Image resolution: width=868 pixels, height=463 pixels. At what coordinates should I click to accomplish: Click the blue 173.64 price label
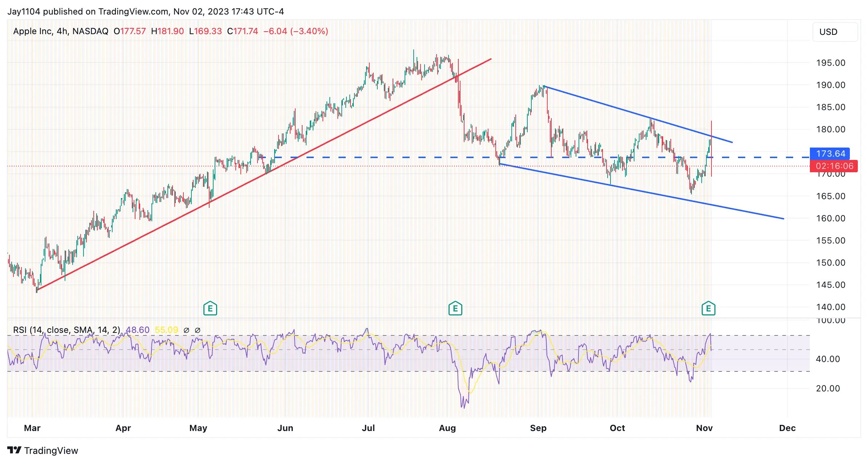(830, 154)
